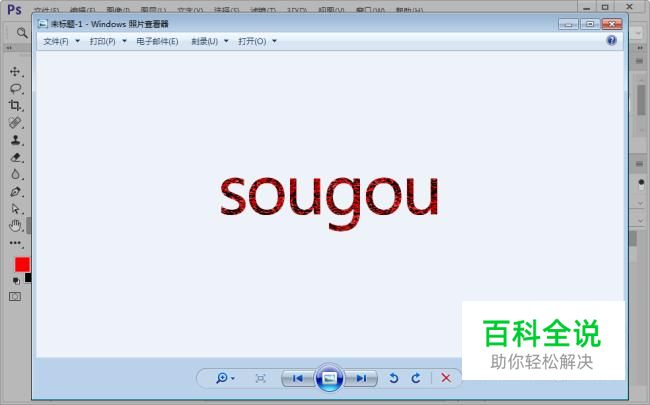Select the Pen tool in Photoshop
The height and width of the screenshot is (405, 650).
click(x=15, y=192)
